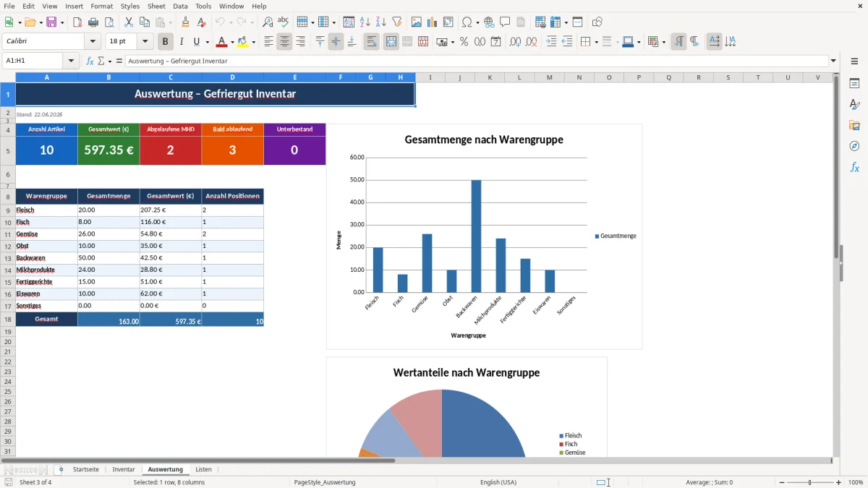Toggle Italic formatting
This screenshot has height=488, width=868.
182,42
